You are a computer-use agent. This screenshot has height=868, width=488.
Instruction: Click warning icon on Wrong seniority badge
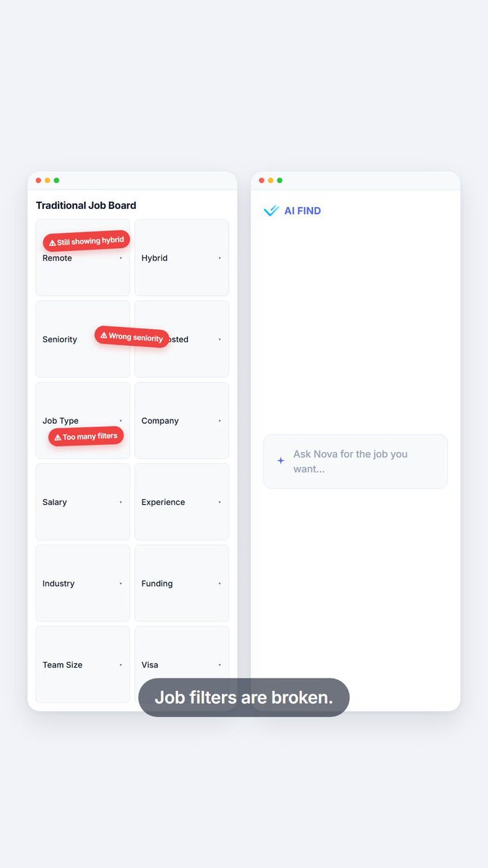pyautogui.click(x=103, y=336)
